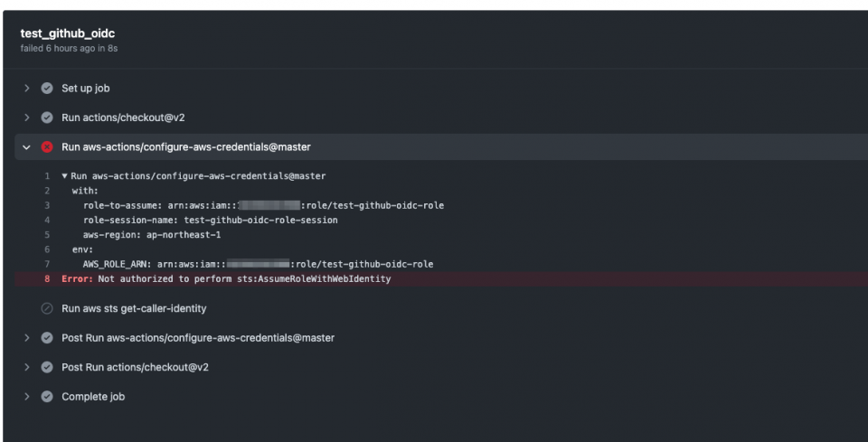The width and height of the screenshot is (868, 442).
Task: Collapse log group triangle on line 1
Action: [65, 176]
